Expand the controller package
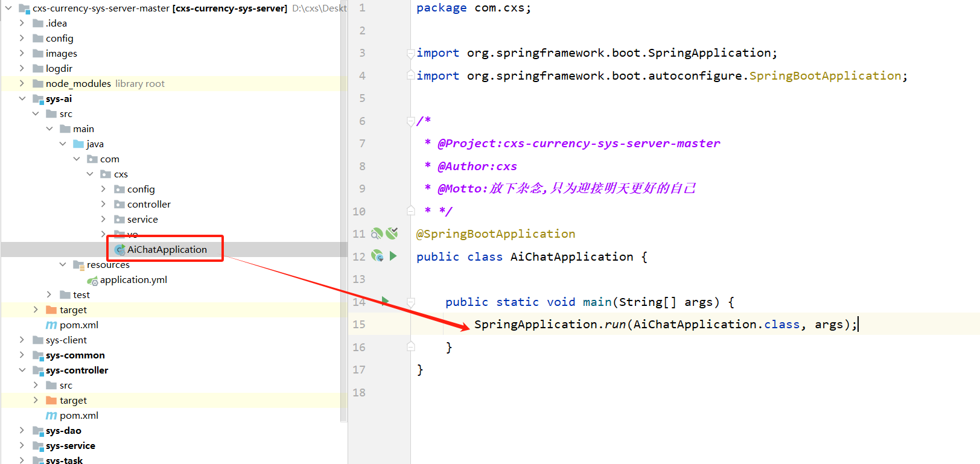The image size is (980, 464). pos(103,204)
